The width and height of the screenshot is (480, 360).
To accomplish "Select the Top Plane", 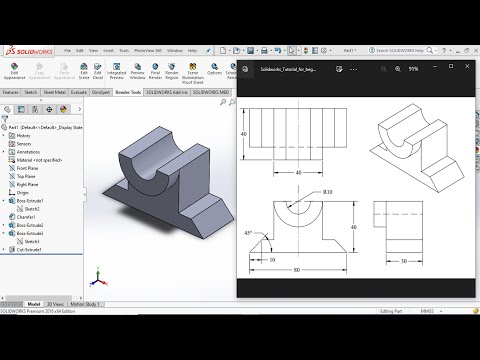I will (26, 176).
